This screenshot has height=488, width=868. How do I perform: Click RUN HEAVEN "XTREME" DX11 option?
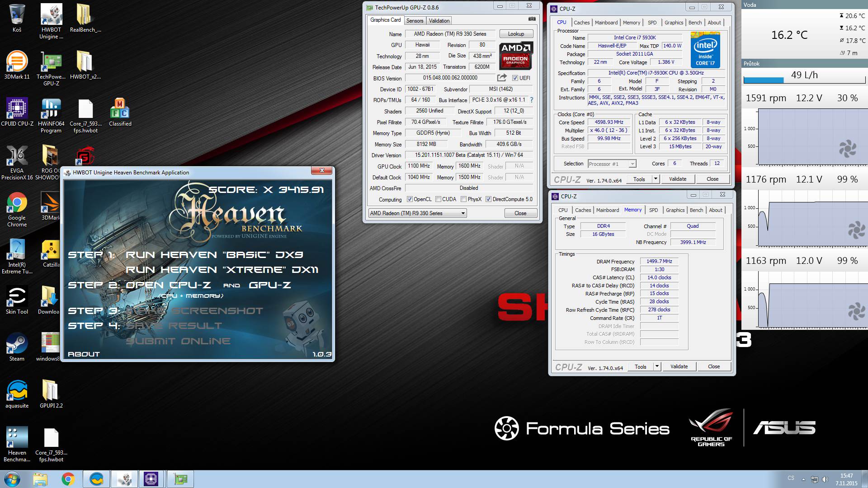pyautogui.click(x=222, y=270)
